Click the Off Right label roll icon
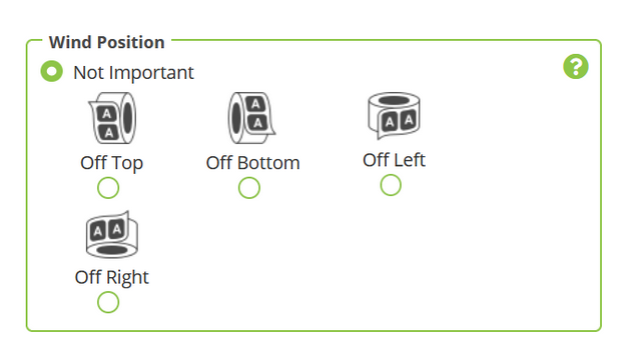 tap(112, 234)
